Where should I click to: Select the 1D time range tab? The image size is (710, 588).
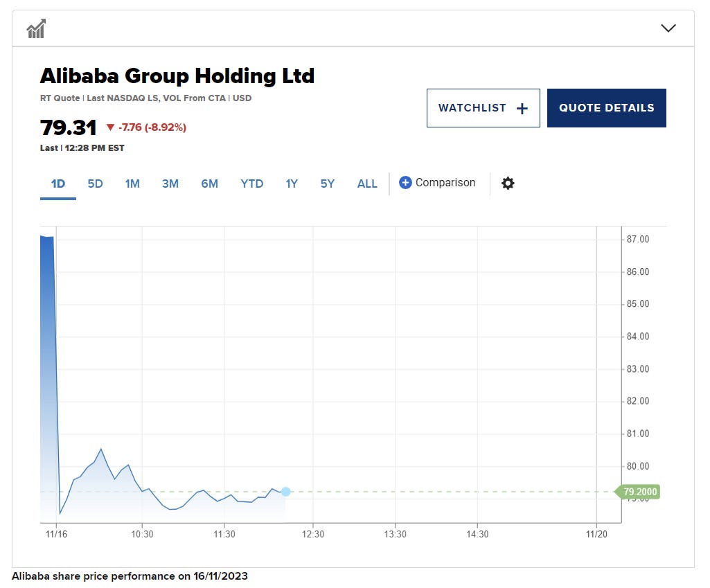[58, 184]
